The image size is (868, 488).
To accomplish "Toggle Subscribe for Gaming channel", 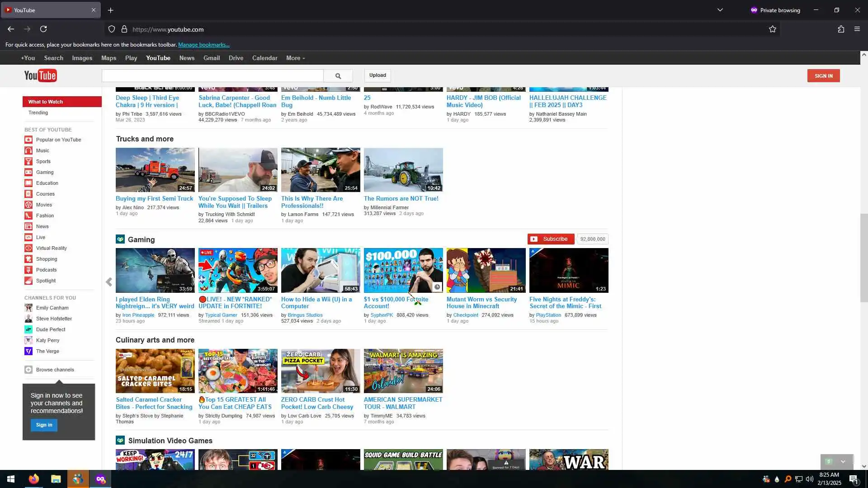I will coord(551,239).
